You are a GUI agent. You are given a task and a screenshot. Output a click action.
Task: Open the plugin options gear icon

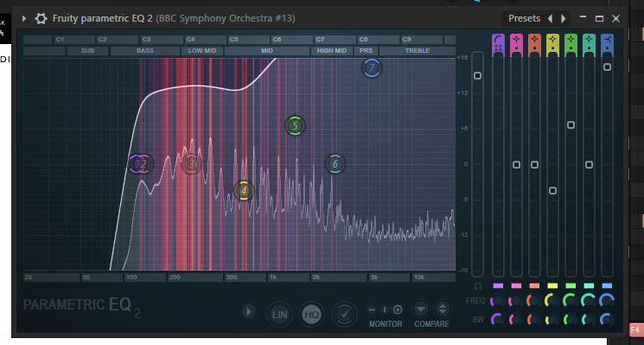pos(41,18)
